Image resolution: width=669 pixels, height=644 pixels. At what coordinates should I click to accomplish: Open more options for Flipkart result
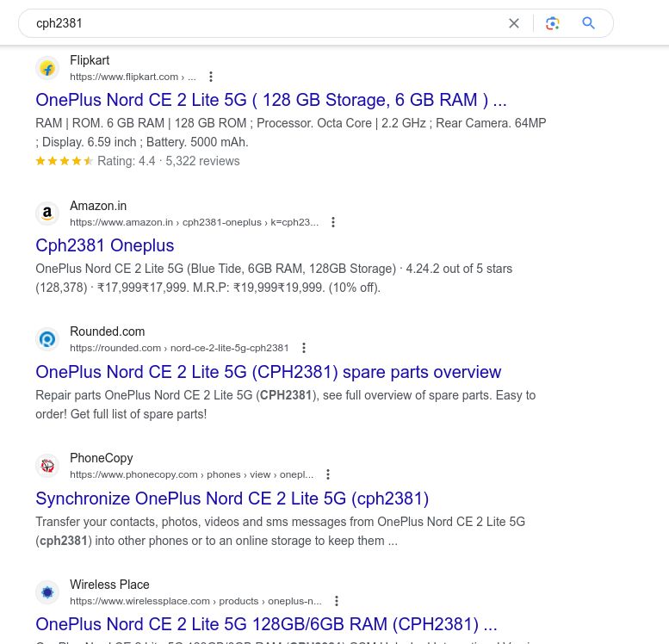[x=211, y=77]
